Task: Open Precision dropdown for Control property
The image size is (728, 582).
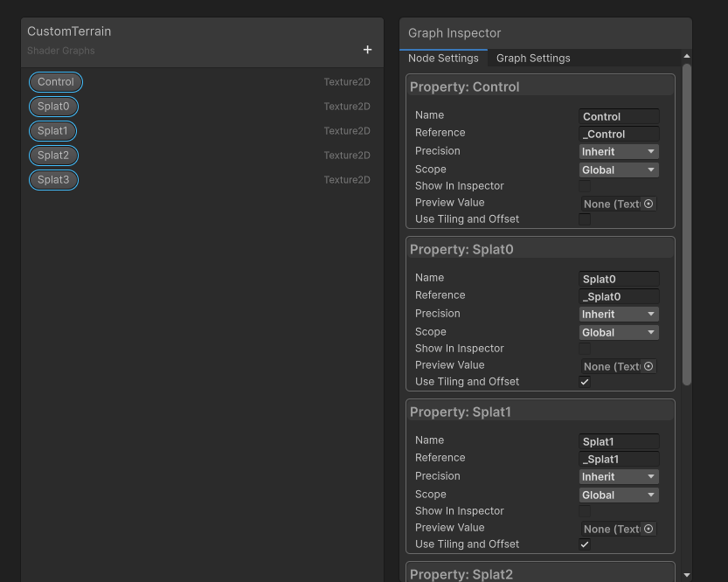Action: pyautogui.click(x=619, y=152)
